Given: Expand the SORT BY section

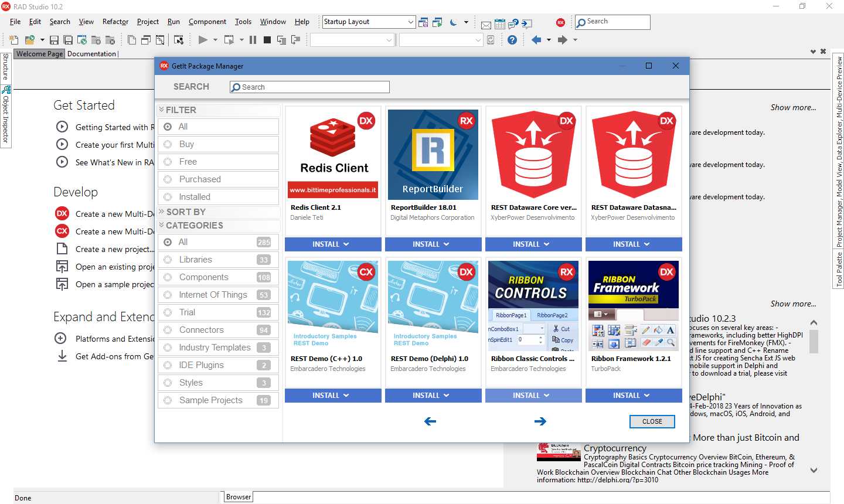Looking at the screenshot, I should pyautogui.click(x=218, y=212).
